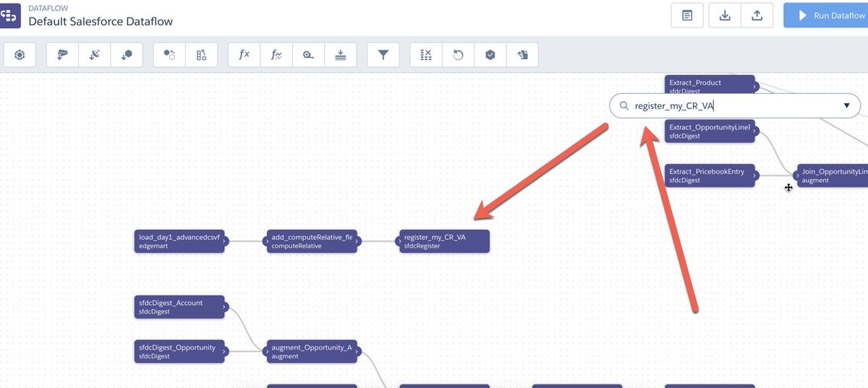Image resolution: width=868 pixels, height=388 pixels.
Task: Select the Extract_OpportunityLine node
Action: (x=710, y=132)
